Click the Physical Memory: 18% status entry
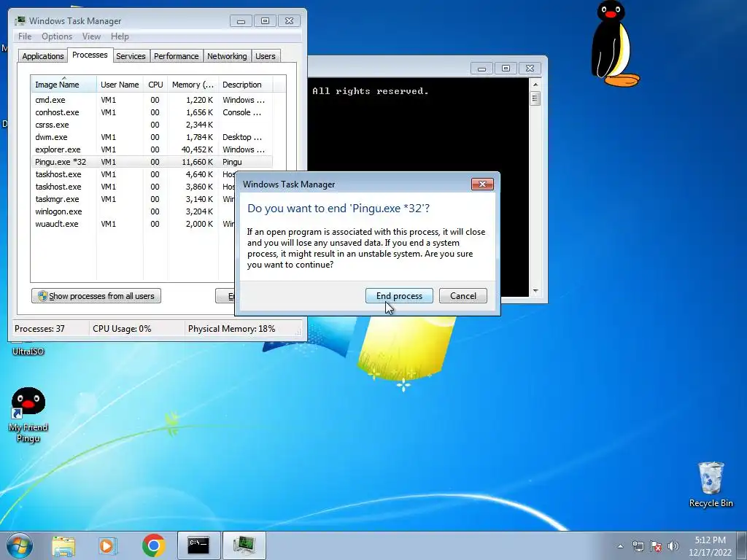This screenshot has height=560, width=747. click(x=231, y=329)
